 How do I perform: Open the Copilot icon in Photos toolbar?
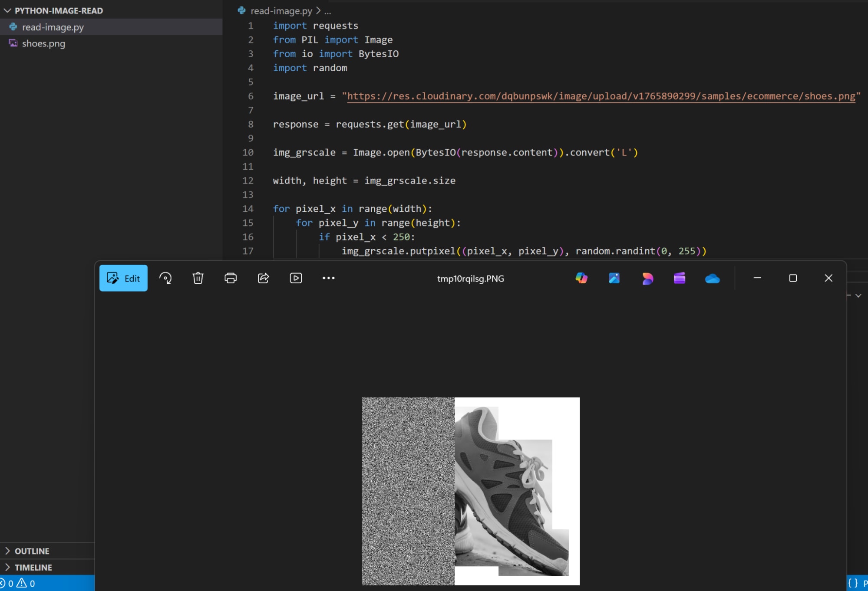pyautogui.click(x=581, y=278)
